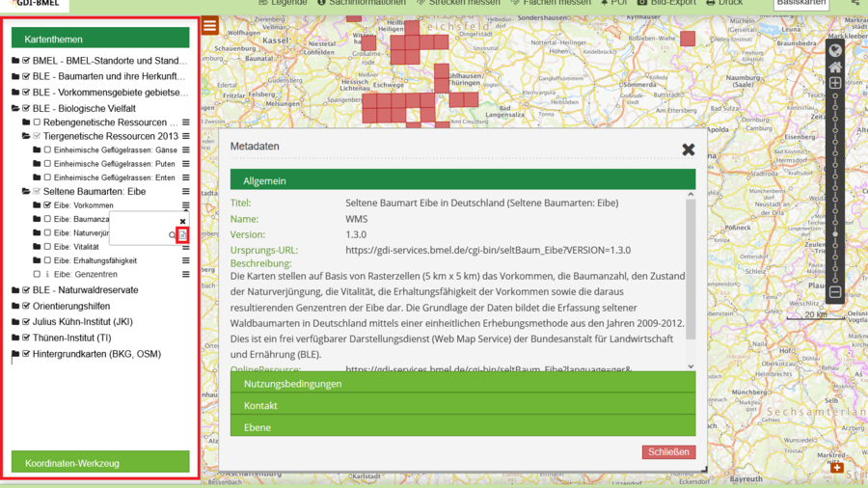Viewport: 868px width, 488px height.
Task: Click the orange hamburger menu icon
Action: (209, 26)
